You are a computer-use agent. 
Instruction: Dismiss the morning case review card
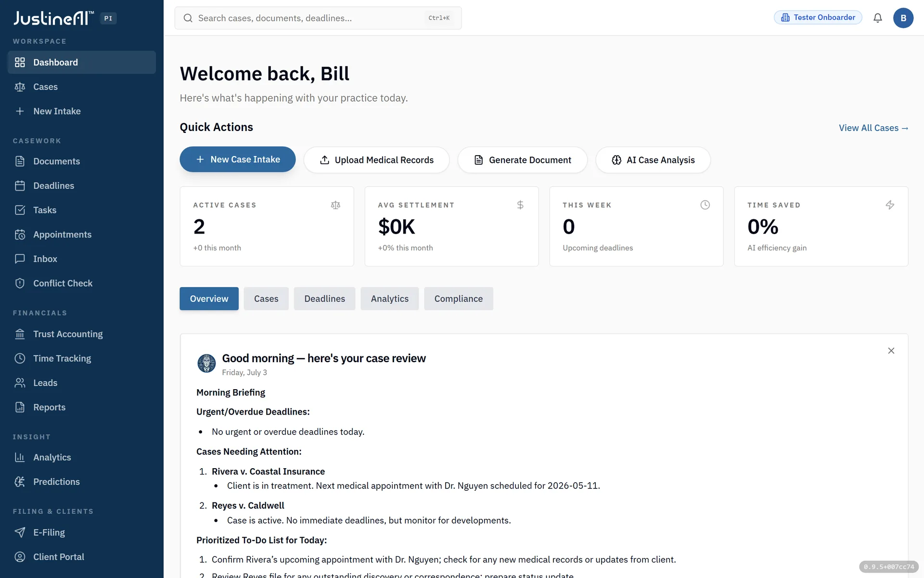tap(891, 351)
